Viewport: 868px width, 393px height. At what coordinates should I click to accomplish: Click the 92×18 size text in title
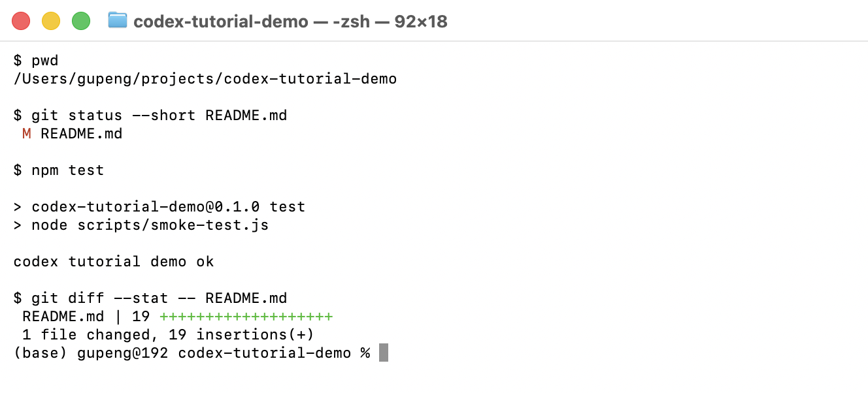421,22
